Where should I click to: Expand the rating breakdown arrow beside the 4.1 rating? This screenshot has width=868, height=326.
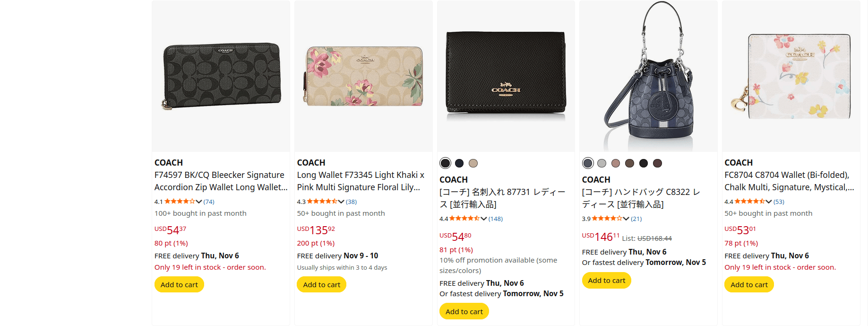coord(199,202)
